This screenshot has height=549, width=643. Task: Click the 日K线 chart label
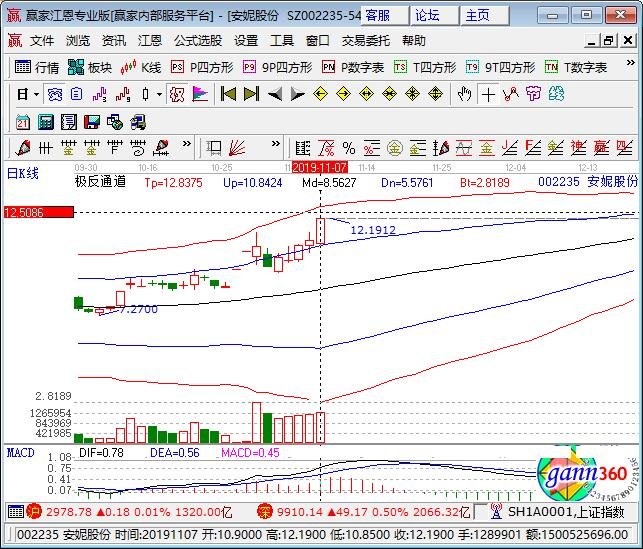[23, 173]
